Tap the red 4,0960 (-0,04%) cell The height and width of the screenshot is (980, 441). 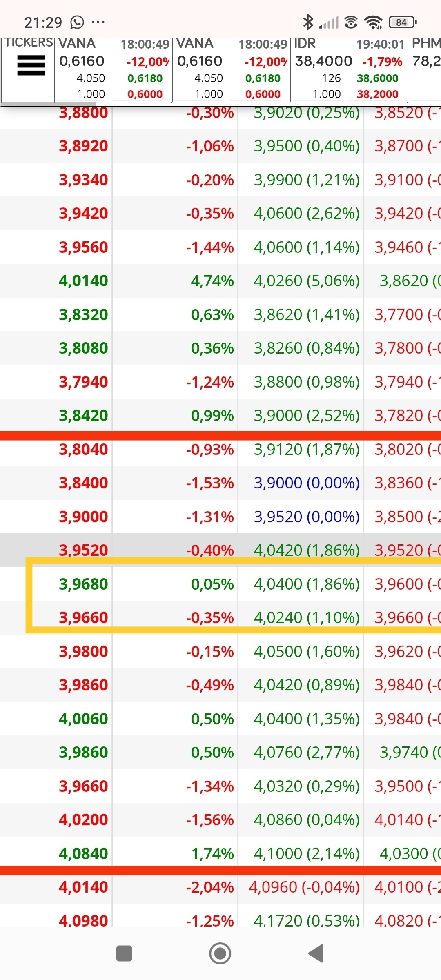pos(304,887)
